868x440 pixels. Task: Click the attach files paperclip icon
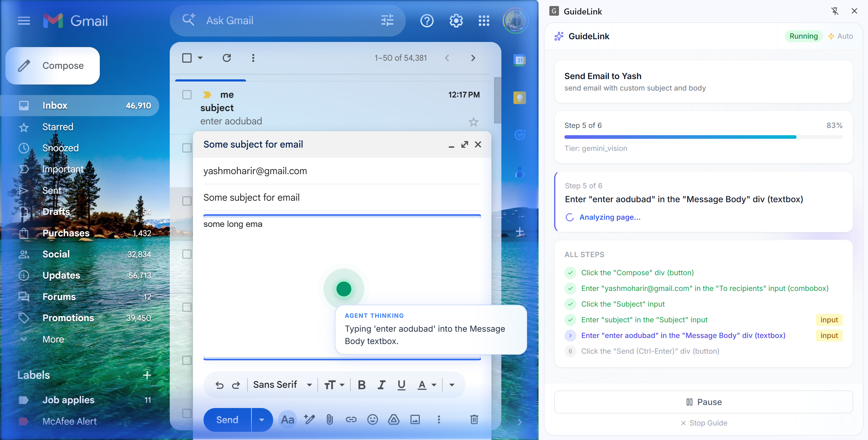click(x=330, y=419)
